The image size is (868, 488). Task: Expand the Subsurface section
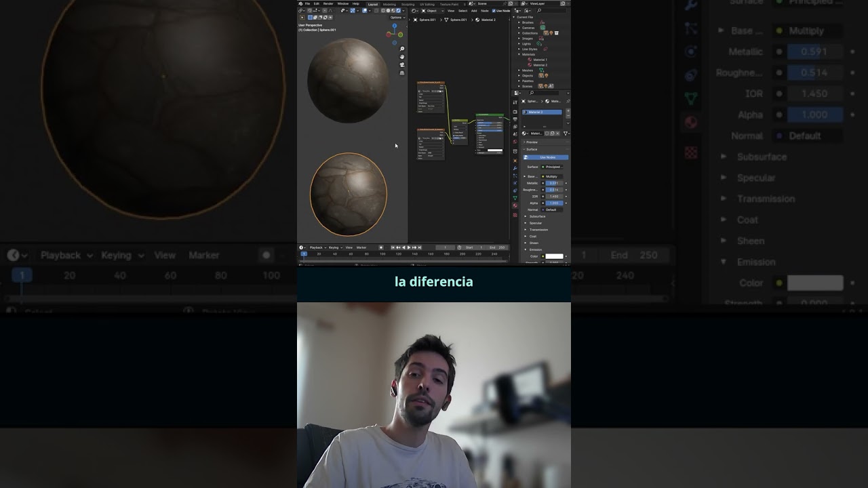point(525,216)
